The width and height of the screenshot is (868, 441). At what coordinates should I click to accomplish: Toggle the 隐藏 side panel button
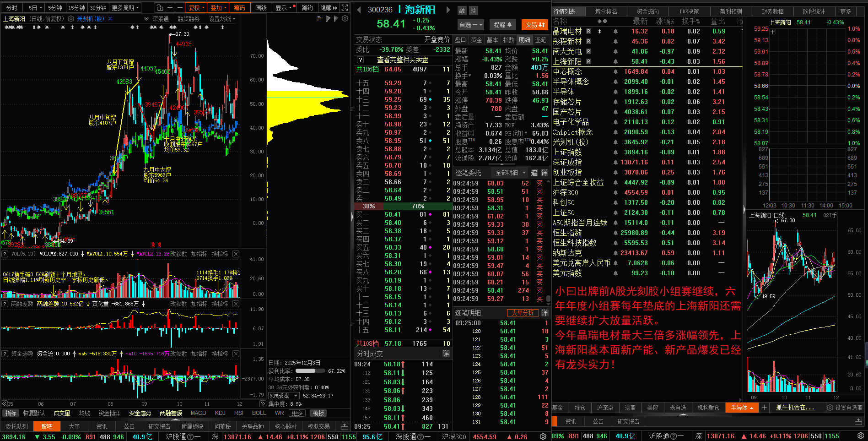(329, 8)
